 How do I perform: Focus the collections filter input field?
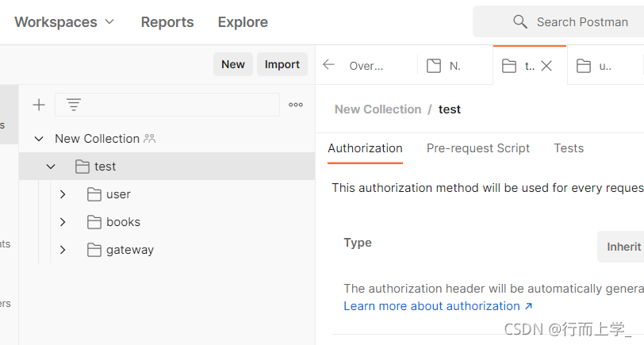tap(167, 105)
